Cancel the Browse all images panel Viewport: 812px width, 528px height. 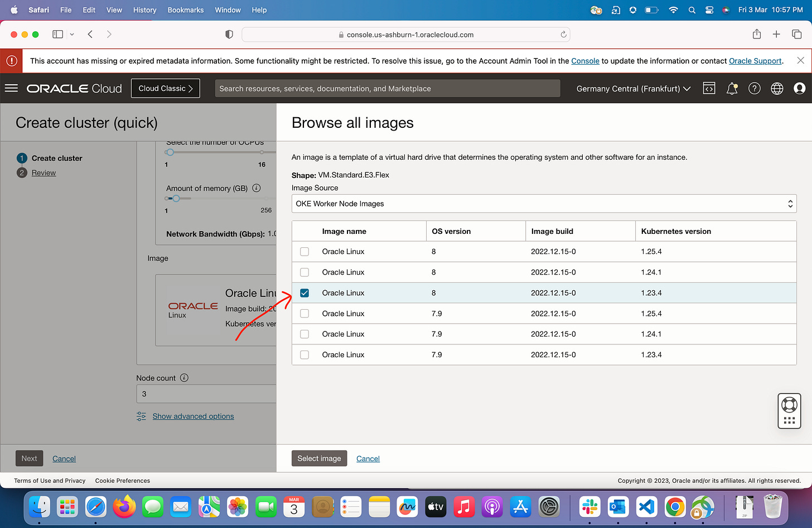tap(368, 459)
